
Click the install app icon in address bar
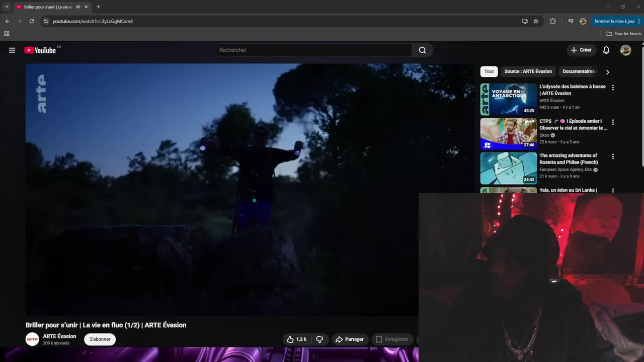525,21
